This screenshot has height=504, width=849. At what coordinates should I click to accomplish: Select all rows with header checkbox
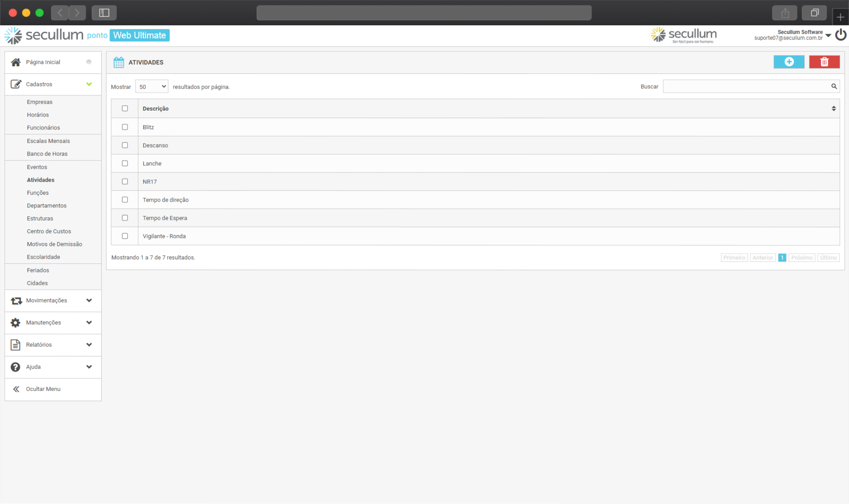pyautogui.click(x=125, y=108)
